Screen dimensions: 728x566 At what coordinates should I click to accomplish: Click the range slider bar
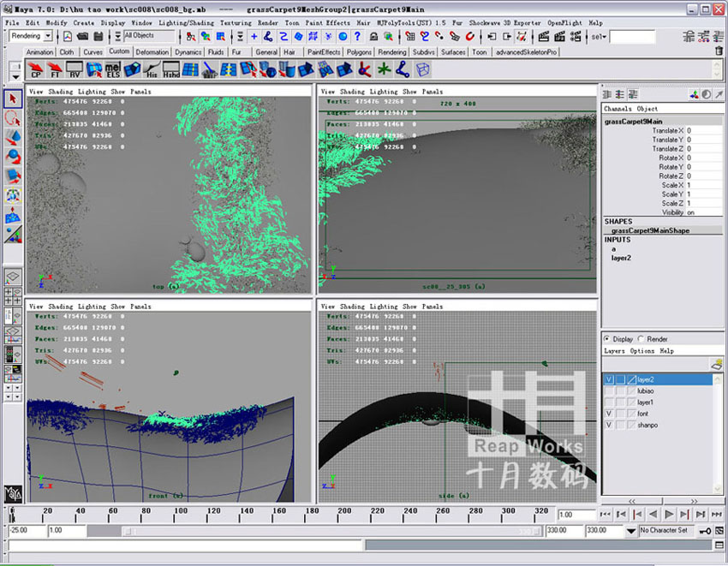(332, 531)
